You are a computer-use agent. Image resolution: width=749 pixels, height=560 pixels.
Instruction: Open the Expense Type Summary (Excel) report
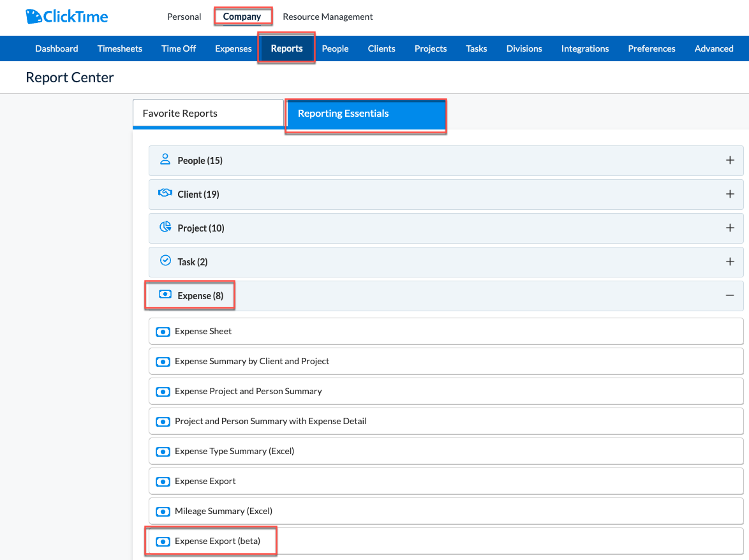[446, 451]
